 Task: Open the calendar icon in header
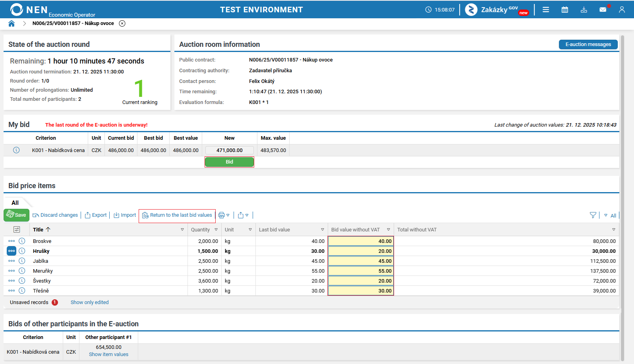pos(564,10)
